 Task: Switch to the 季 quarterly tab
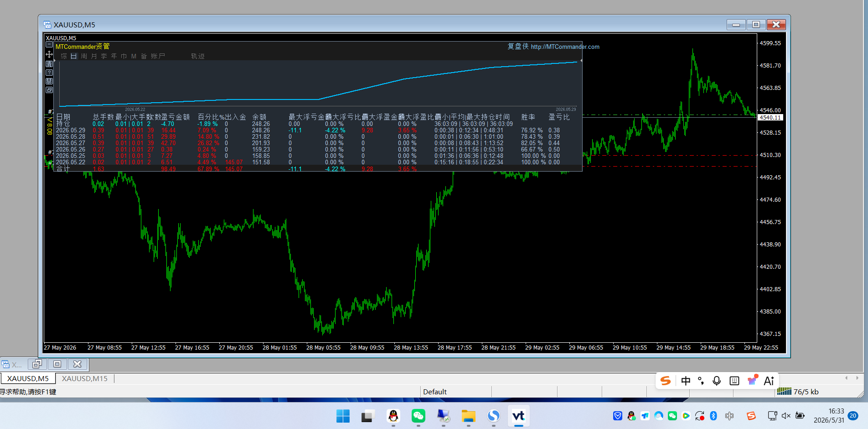104,56
